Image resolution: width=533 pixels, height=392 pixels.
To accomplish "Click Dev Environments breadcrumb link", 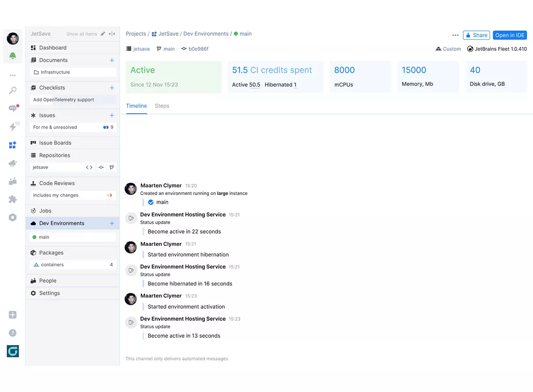I will pos(206,33).
